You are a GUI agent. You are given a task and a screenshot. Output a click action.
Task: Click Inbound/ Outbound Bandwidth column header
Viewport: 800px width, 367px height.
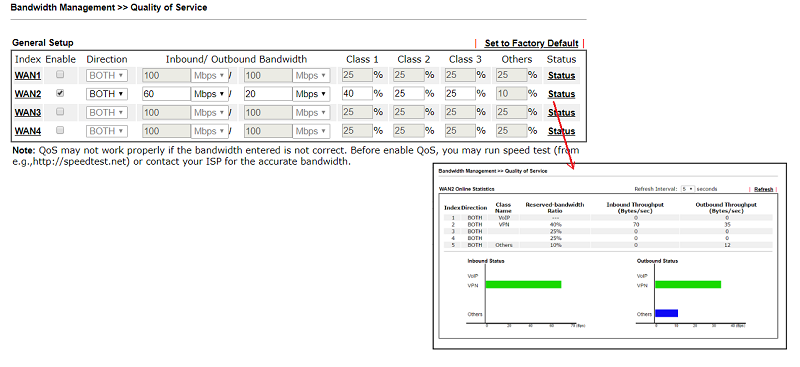click(x=236, y=59)
